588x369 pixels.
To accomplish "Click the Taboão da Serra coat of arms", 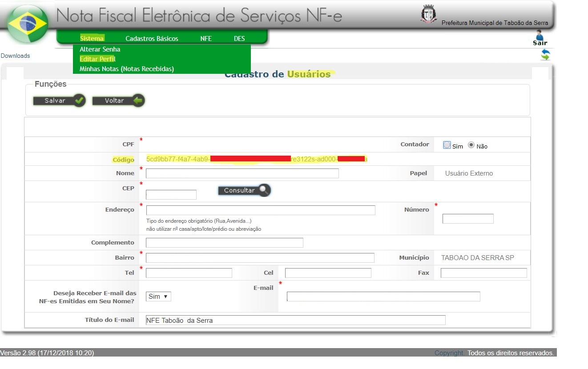I will pyautogui.click(x=428, y=15).
